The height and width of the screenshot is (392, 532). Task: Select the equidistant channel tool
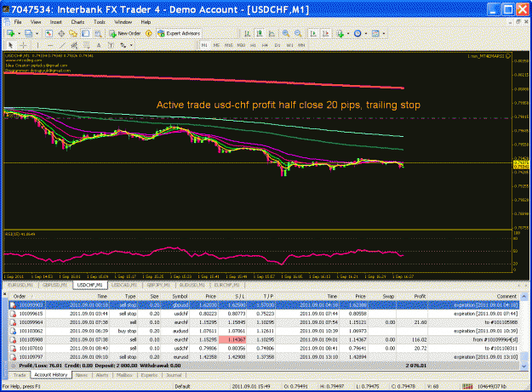74,45
